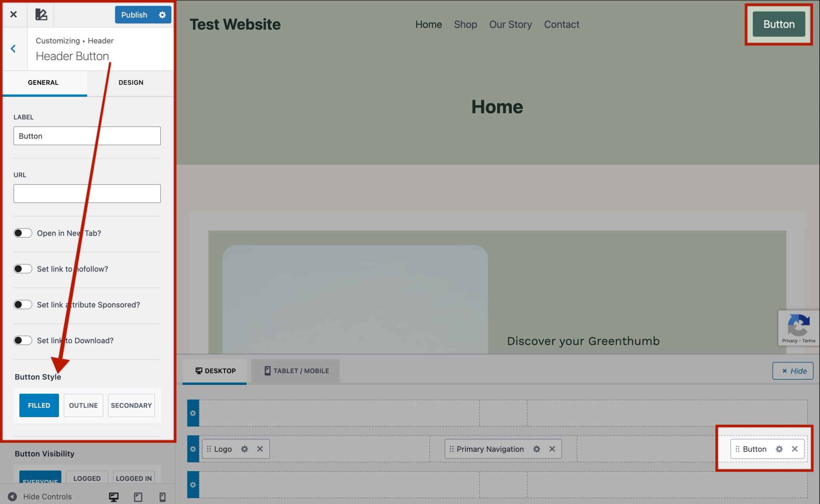Open the middle header row settings gear
The width and height of the screenshot is (820, 504).
[193, 449]
